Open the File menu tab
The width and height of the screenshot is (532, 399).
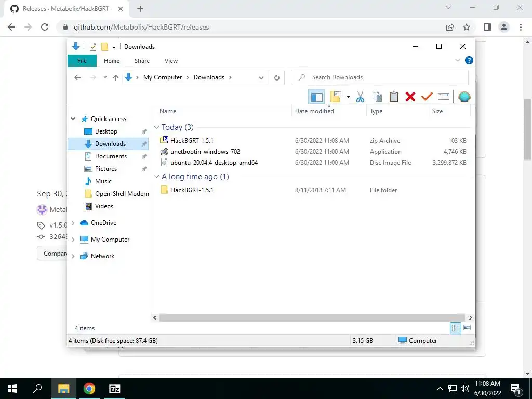tap(82, 61)
